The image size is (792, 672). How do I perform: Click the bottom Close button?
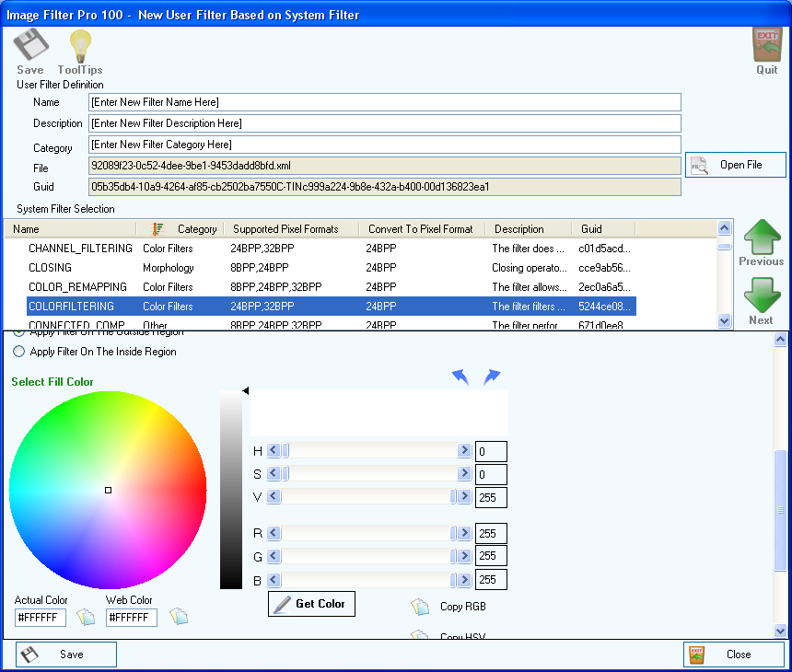734,655
